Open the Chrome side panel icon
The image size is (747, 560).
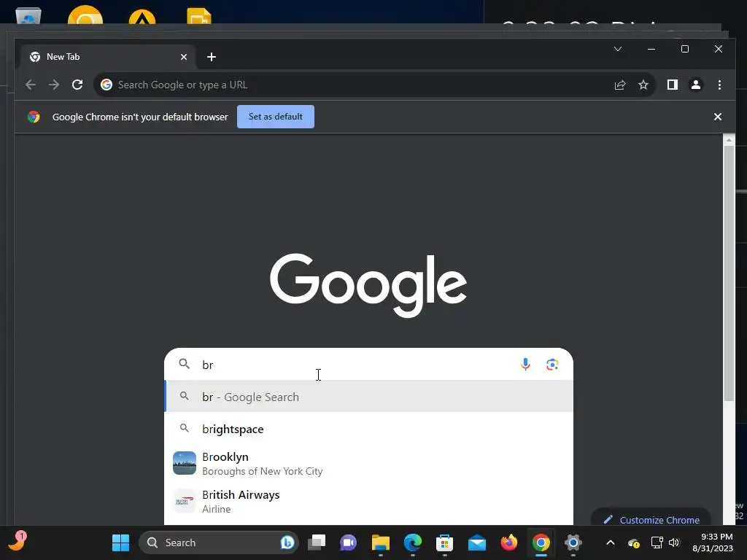(672, 85)
